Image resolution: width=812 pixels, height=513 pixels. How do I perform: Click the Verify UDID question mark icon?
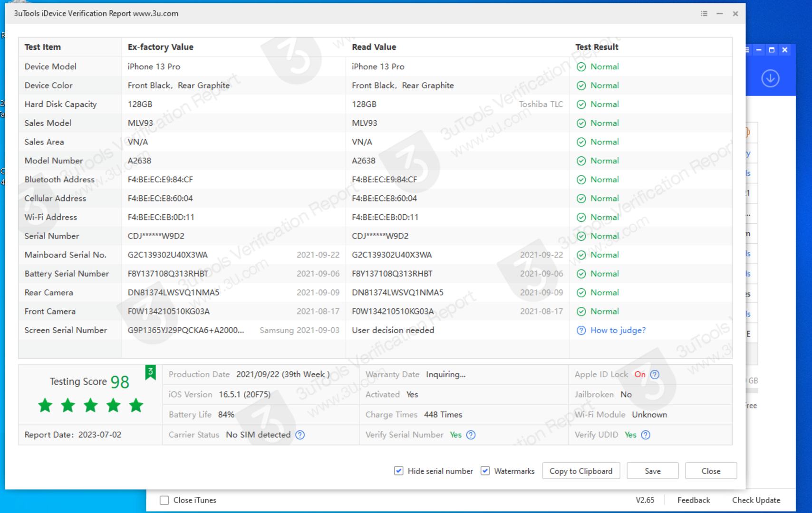[x=646, y=435]
